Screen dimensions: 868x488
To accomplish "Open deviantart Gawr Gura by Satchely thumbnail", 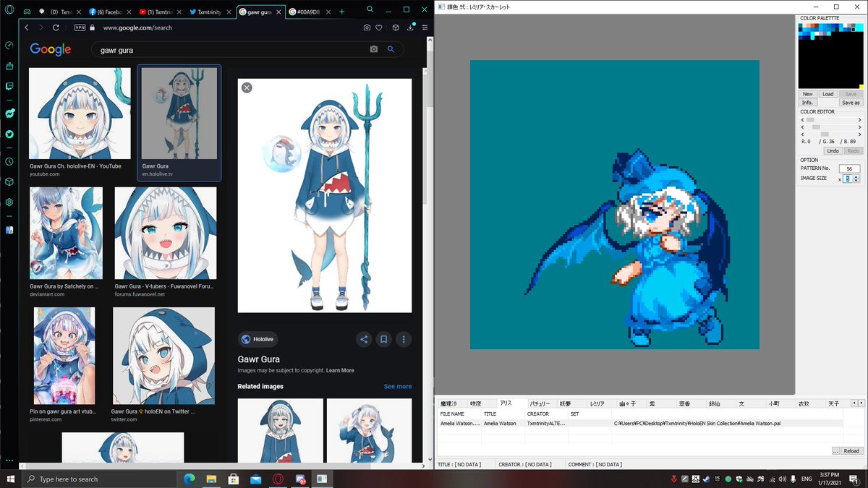I will (66, 233).
